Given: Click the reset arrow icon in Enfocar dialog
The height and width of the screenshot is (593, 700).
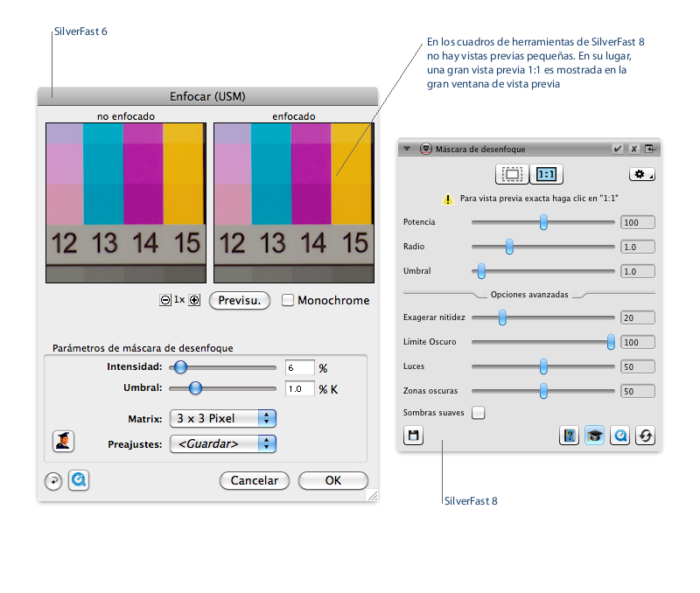Looking at the screenshot, I should coord(53,481).
